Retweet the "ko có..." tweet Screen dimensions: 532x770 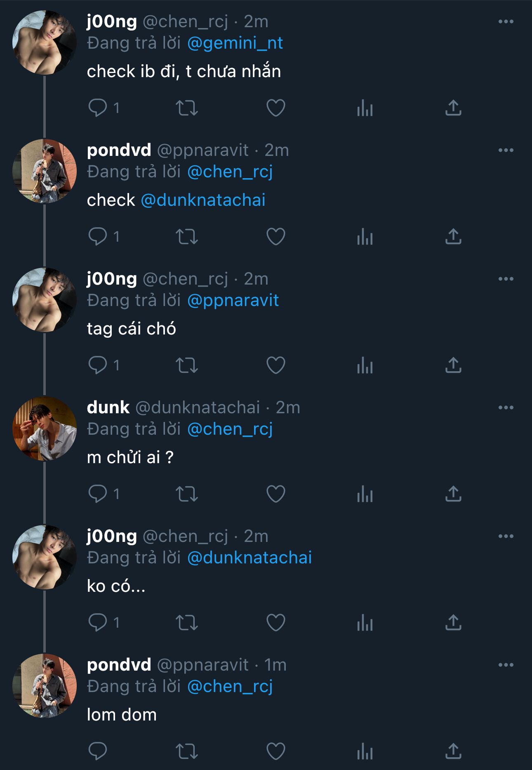pyautogui.click(x=187, y=623)
